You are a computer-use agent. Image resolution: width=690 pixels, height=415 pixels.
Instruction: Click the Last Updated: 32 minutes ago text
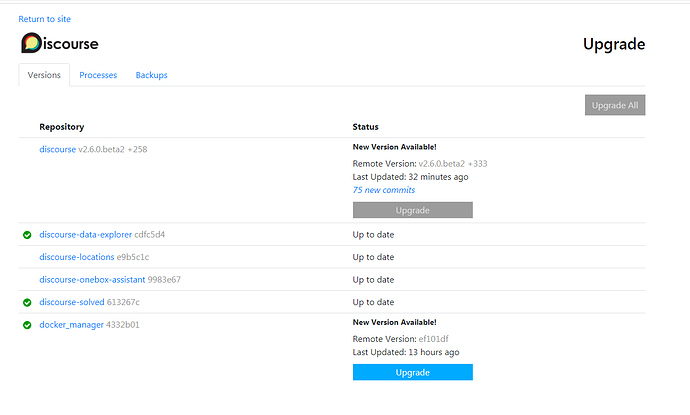410,177
